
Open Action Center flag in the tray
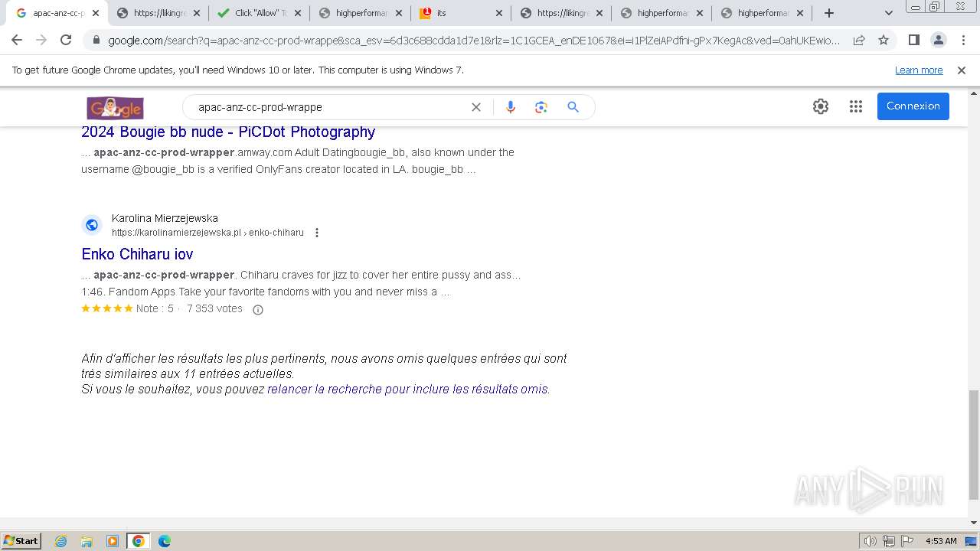906,541
